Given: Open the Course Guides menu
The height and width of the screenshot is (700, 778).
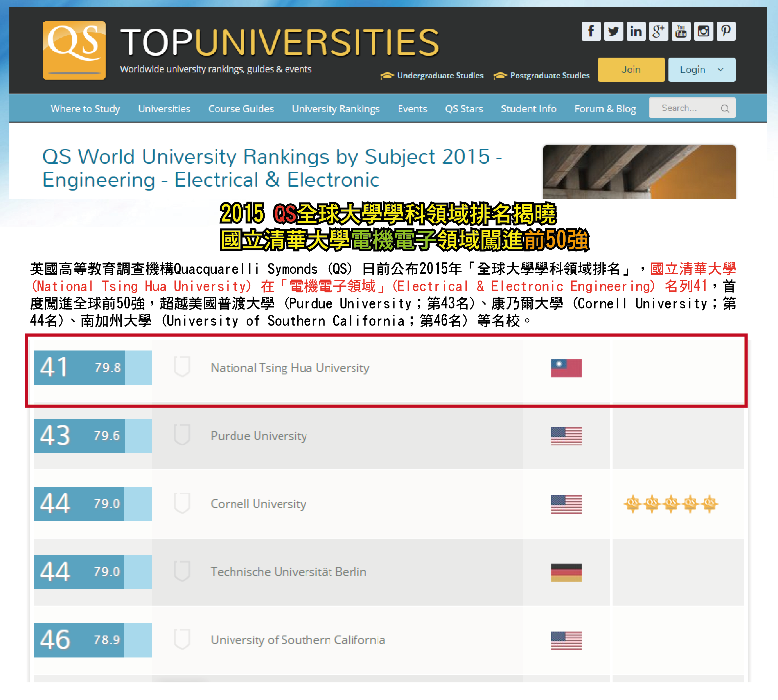Looking at the screenshot, I should click(x=241, y=109).
